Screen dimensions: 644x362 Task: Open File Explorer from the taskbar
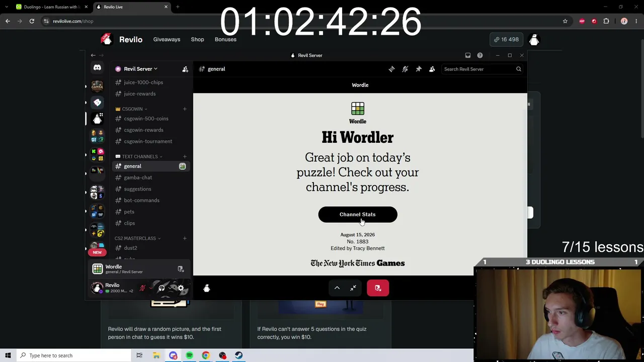156,355
